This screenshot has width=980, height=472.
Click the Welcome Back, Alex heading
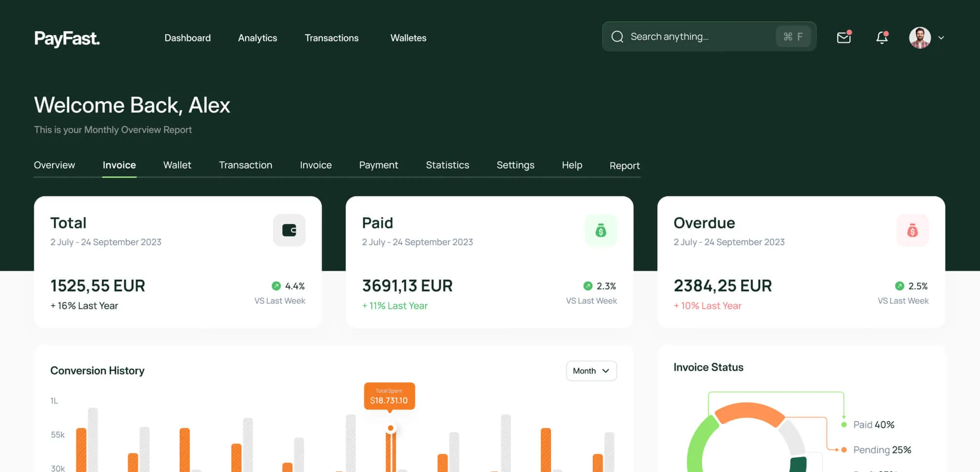[x=132, y=105]
